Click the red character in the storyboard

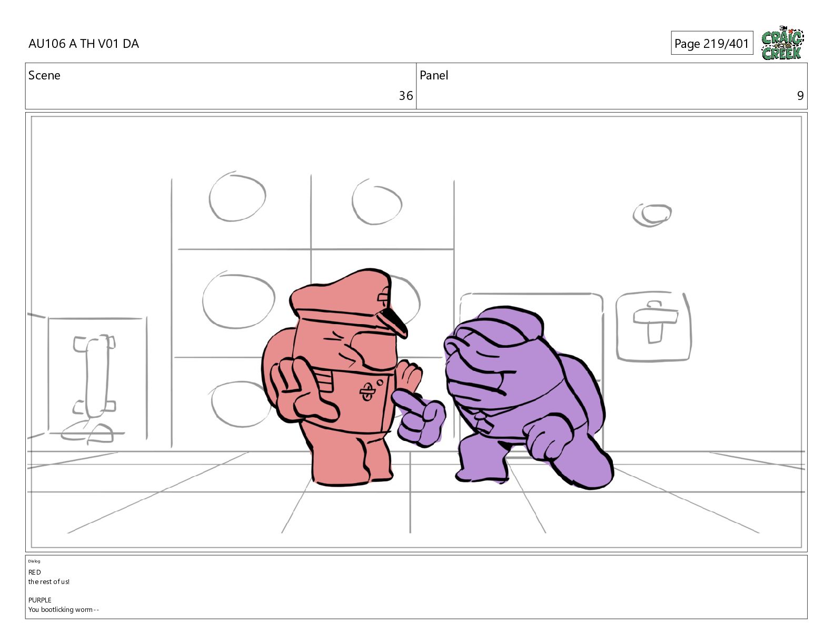(342, 378)
